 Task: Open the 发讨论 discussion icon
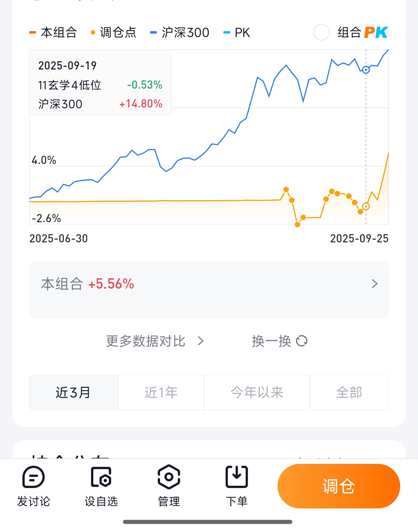point(34,477)
